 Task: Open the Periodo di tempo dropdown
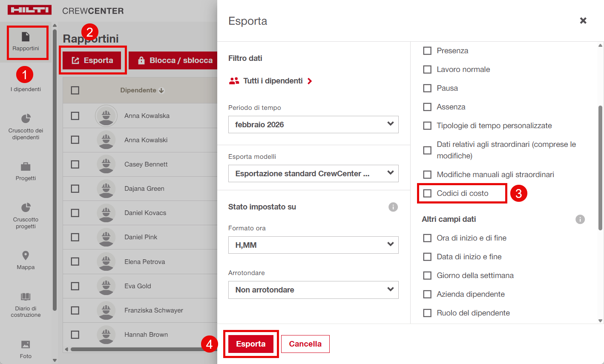[313, 125]
